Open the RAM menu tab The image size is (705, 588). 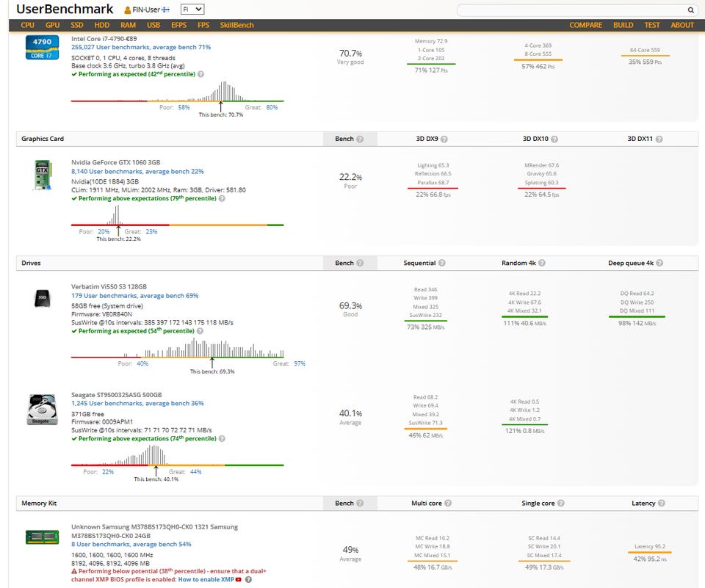(x=128, y=25)
